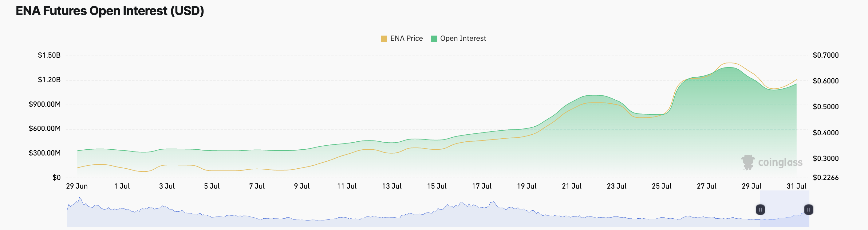868x230 pixels.
Task: Click the $1.50B open interest axis label
Action: [49, 55]
